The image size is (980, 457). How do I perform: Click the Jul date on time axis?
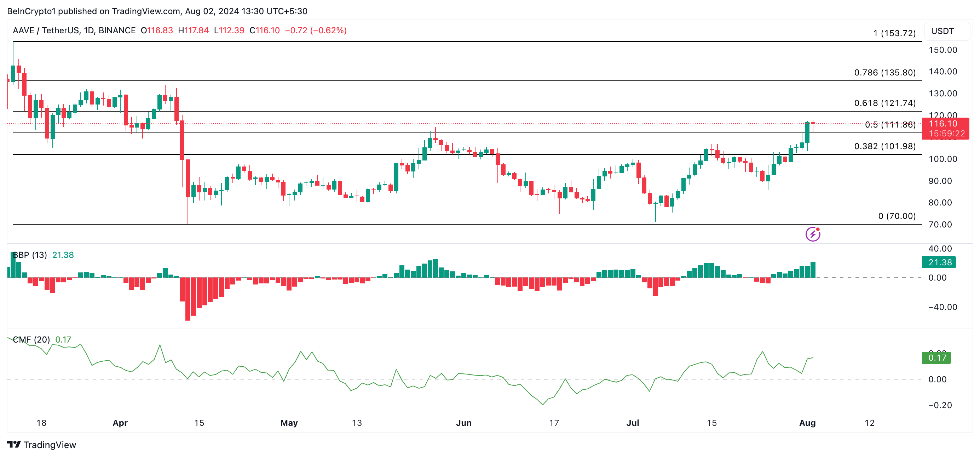point(633,423)
